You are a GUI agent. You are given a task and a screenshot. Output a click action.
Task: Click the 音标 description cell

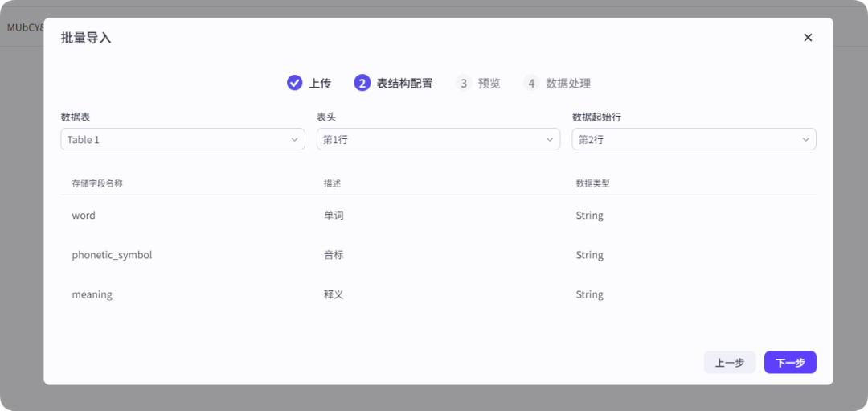pos(334,255)
